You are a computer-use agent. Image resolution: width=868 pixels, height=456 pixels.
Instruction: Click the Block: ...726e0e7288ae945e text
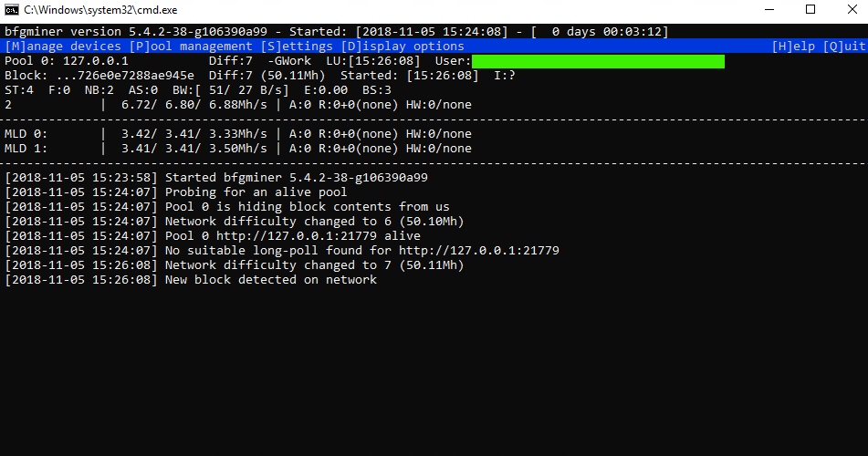click(99, 76)
